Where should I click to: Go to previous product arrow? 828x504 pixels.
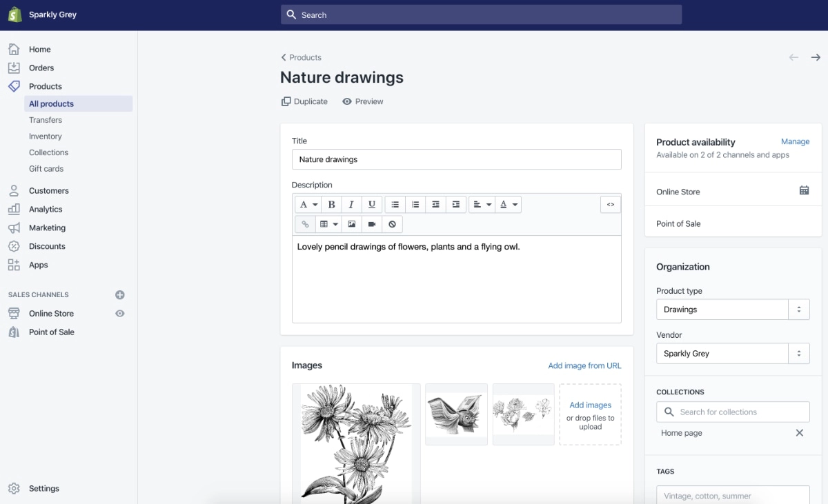(x=794, y=57)
